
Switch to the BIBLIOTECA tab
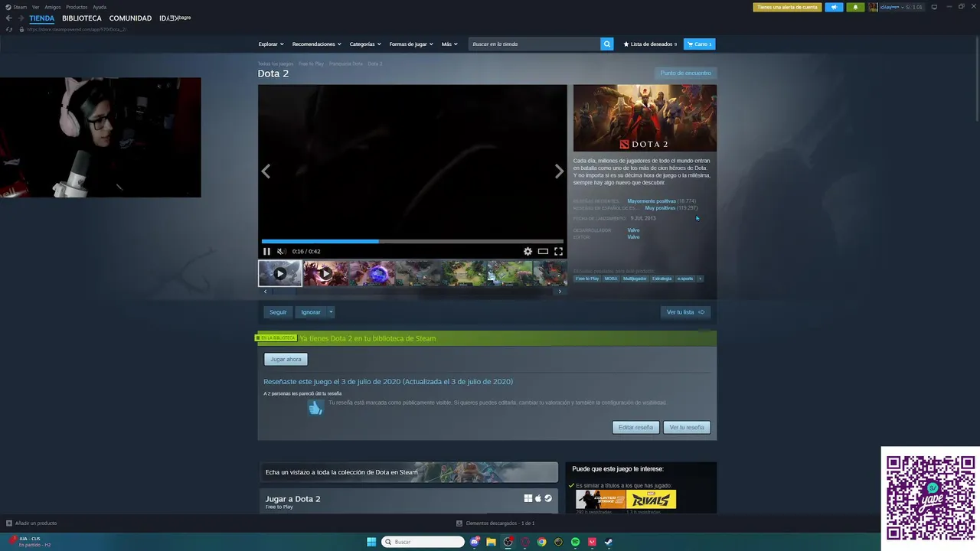[82, 18]
